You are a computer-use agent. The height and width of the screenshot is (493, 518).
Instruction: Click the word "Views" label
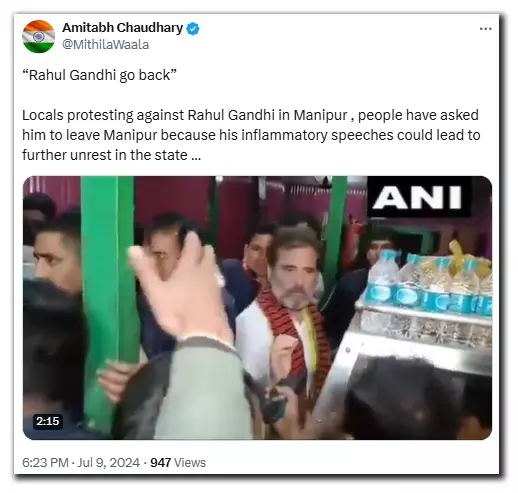tap(190, 463)
